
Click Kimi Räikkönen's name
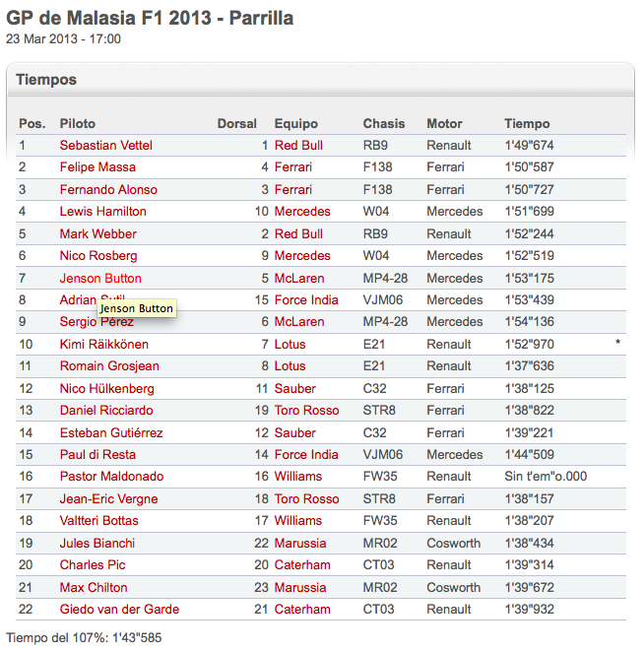click(104, 345)
